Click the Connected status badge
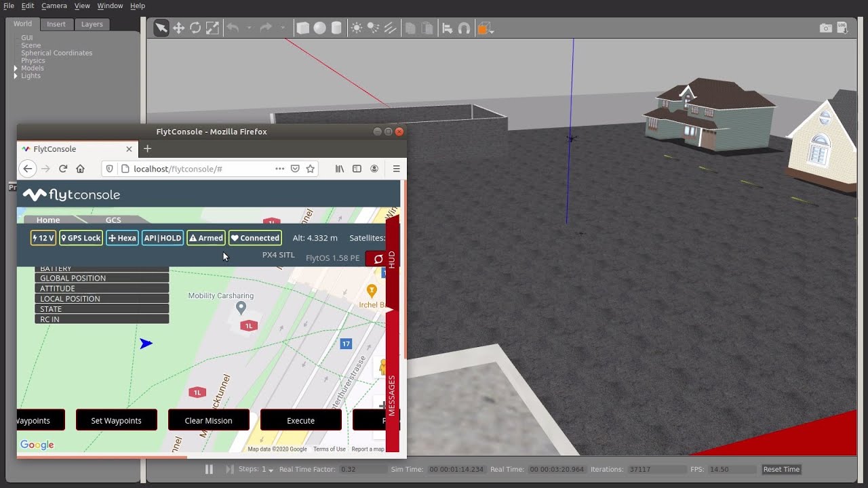This screenshot has width=868, height=488. pyautogui.click(x=255, y=238)
